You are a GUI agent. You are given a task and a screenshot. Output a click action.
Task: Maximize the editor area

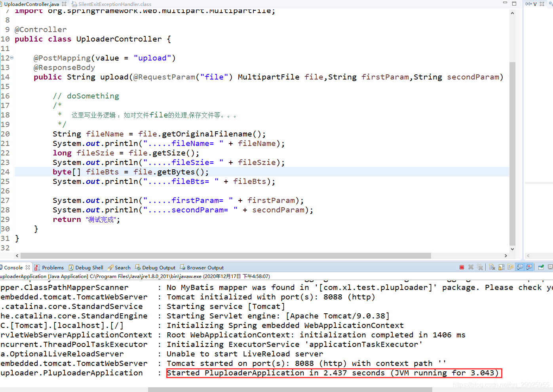click(514, 3)
